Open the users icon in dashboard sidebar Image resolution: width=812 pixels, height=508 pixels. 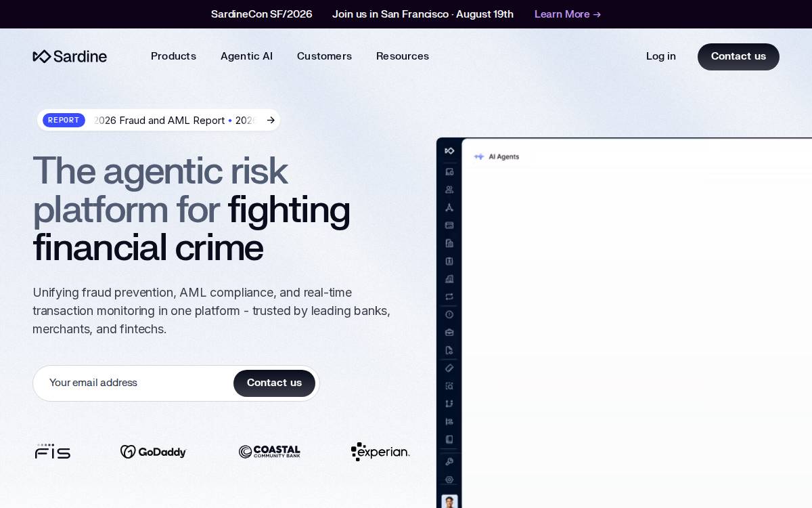[x=449, y=190]
